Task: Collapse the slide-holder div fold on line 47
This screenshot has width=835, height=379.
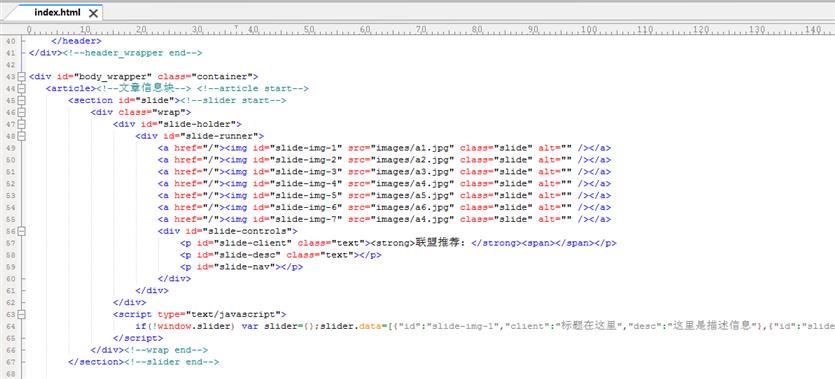Action: [x=21, y=124]
